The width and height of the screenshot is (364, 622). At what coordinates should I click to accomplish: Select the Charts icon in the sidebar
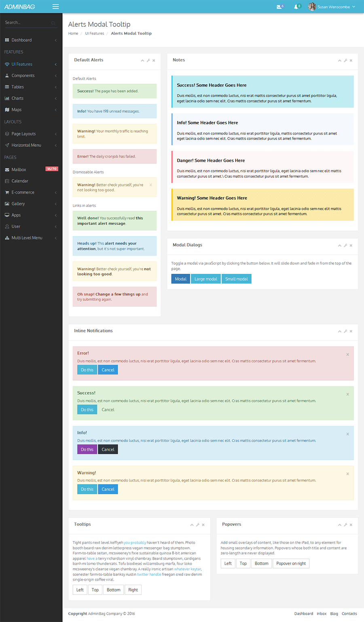[x=7, y=98]
